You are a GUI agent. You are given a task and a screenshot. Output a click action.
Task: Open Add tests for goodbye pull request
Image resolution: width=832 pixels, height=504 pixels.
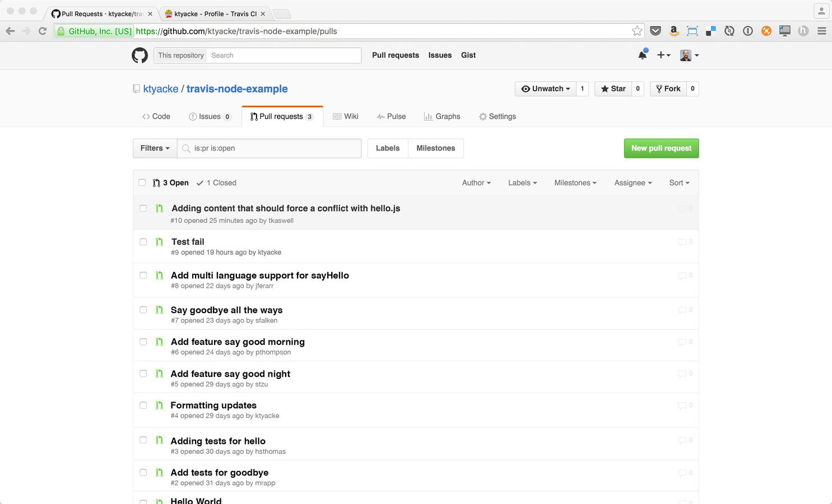[x=220, y=473]
